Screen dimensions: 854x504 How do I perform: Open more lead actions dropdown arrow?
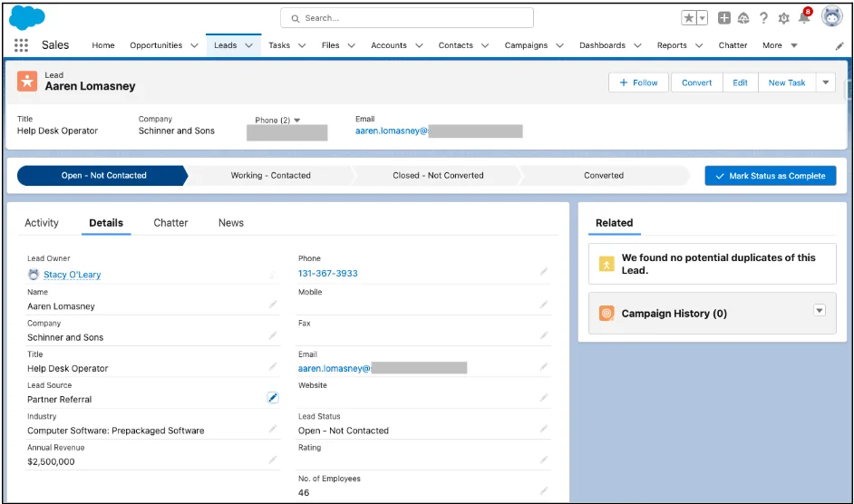point(826,82)
